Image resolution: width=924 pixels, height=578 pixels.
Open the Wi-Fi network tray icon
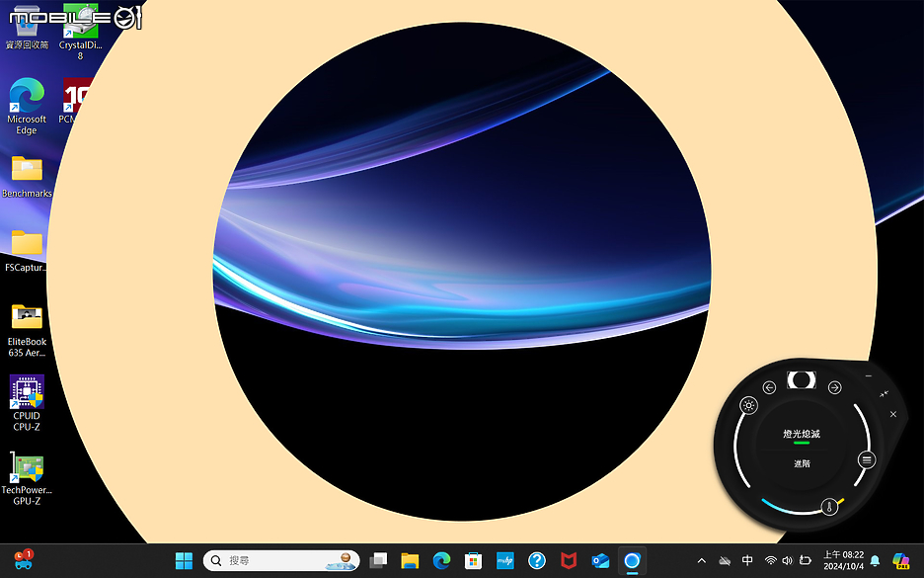(x=770, y=560)
